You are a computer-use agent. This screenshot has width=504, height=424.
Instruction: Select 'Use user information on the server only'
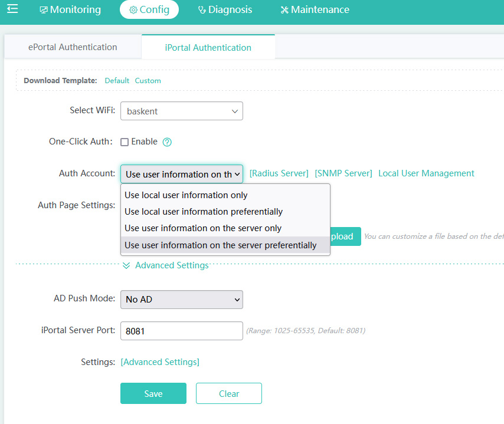(x=203, y=228)
